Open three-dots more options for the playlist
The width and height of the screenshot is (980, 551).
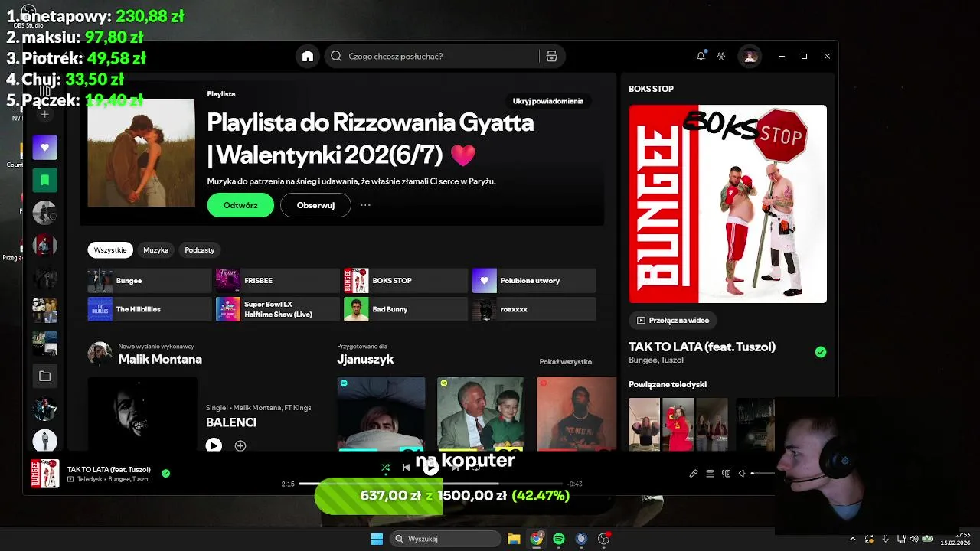pos(365,205)
